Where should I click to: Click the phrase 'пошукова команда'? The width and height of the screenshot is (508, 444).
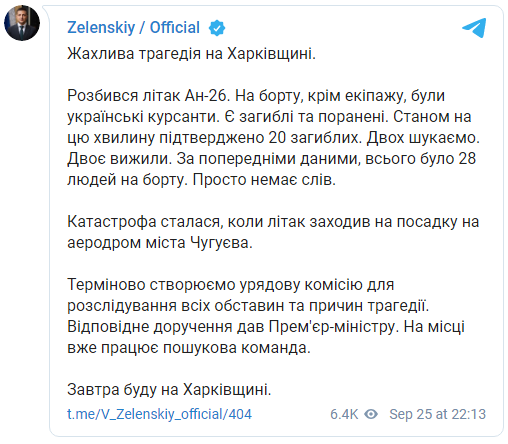[237, 348]
